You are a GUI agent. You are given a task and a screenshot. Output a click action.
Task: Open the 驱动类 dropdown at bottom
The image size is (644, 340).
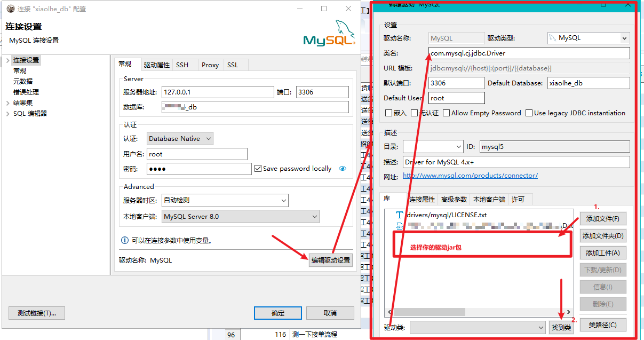click(478, 327)
